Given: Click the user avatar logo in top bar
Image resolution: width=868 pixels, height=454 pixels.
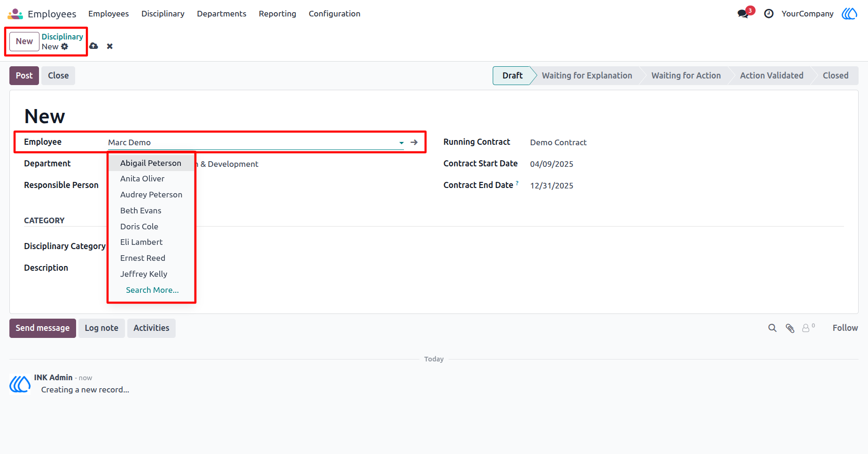Looking at the screenshot, I should (849, 14).
